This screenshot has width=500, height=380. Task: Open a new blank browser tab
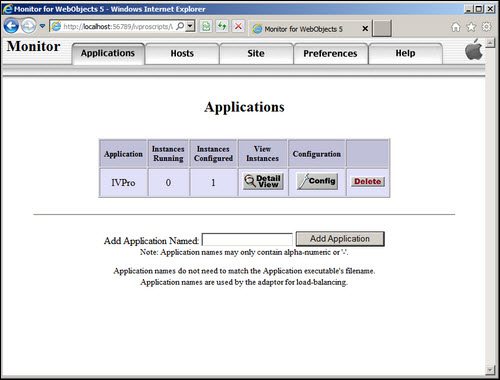(x=382, y=29)
